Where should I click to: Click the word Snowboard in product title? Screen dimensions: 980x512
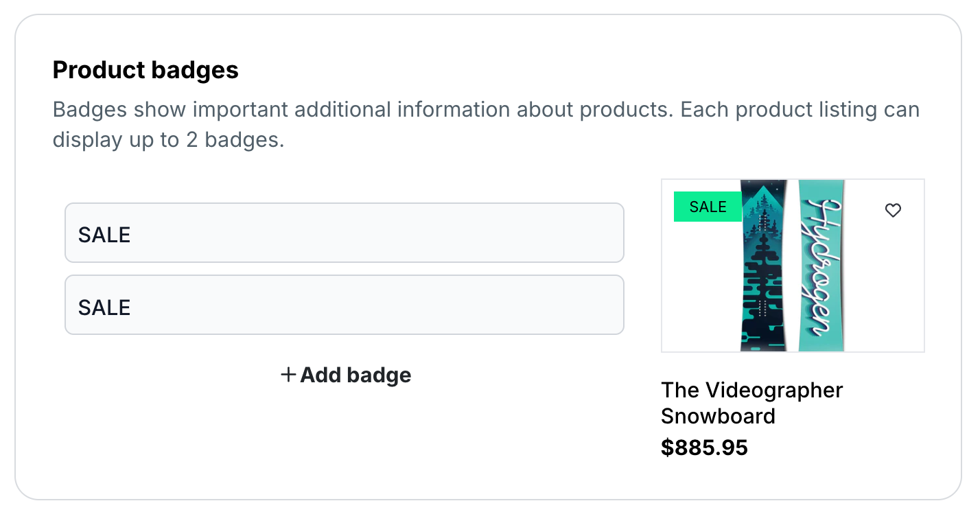point(718,416)
